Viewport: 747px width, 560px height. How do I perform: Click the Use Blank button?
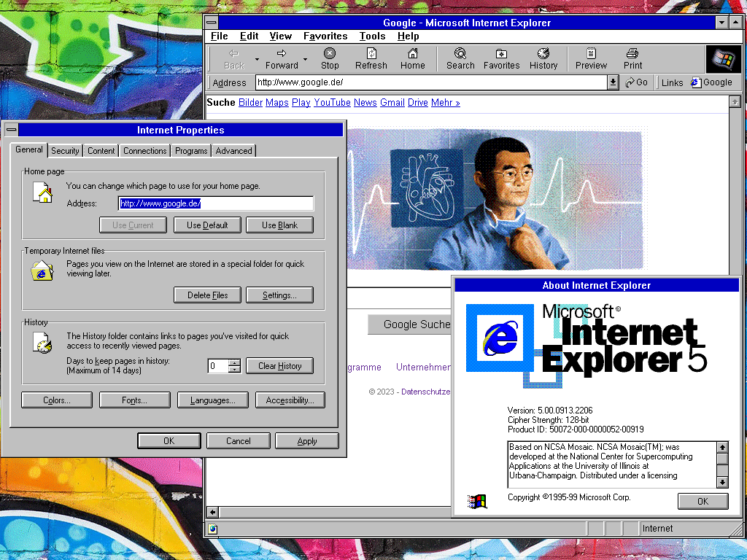[x=279, y=225]
